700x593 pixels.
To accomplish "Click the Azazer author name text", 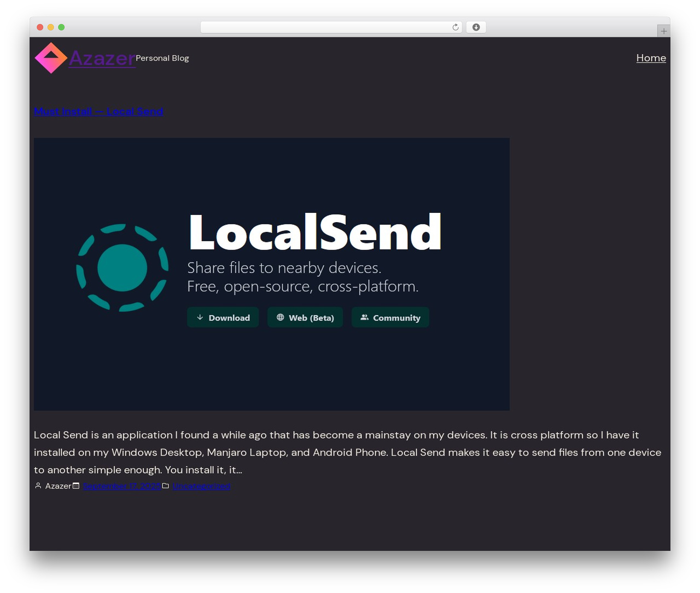I will click(58, 486).
